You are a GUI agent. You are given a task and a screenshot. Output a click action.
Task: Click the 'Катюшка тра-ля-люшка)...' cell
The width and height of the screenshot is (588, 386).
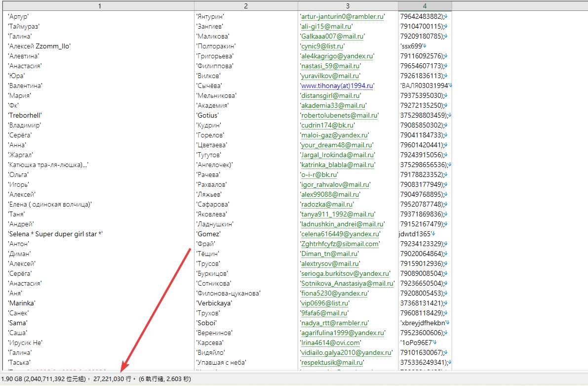[48, 165]
